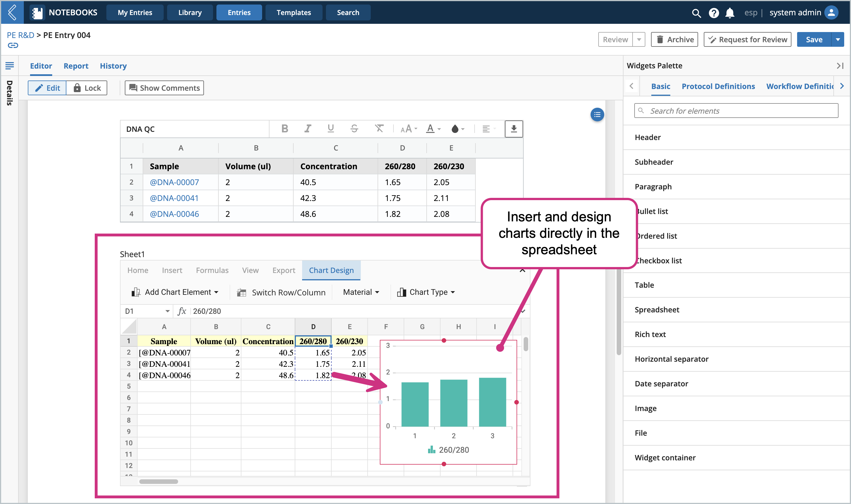The height and width of the screenshot is (504, 851).
Task: Click the Archive button
Action: tap(674, 39)
